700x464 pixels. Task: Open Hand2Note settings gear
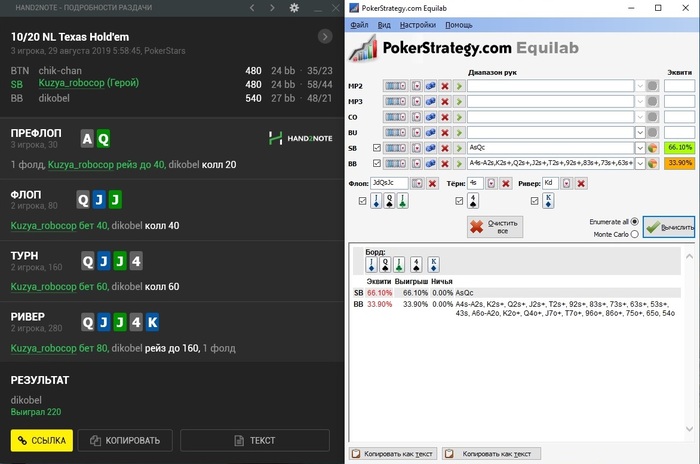click(294, 8)
